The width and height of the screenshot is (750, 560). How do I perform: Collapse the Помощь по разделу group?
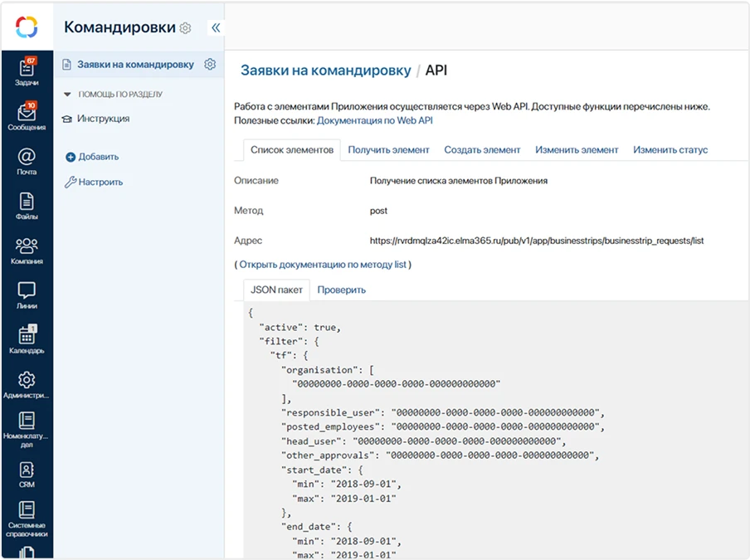click(68, 95)
